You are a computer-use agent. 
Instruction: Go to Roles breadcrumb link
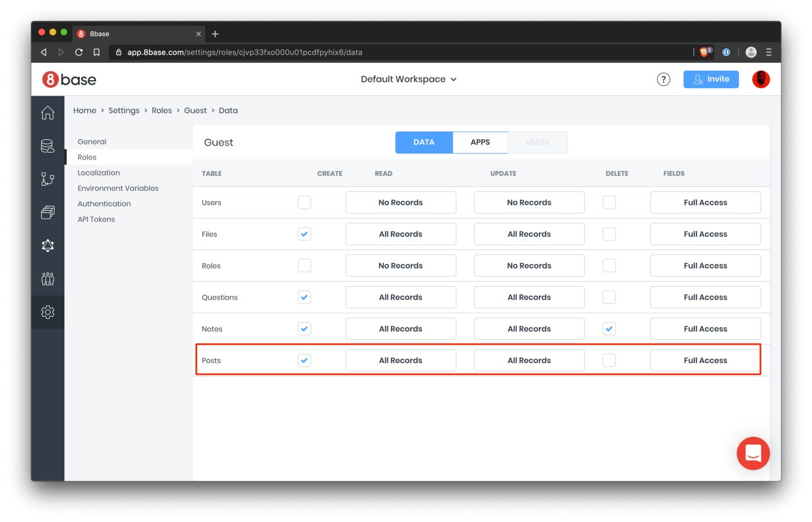tap(162, 110)
